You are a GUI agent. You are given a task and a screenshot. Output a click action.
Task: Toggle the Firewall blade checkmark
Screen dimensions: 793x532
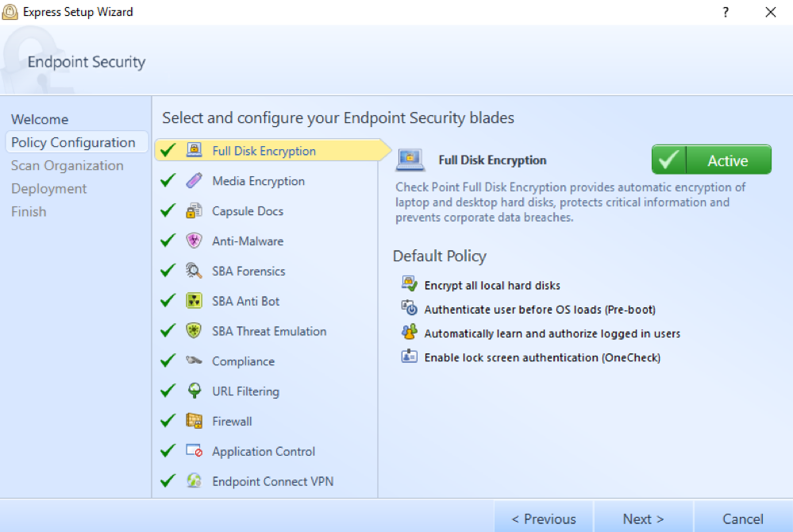(168, 420)
